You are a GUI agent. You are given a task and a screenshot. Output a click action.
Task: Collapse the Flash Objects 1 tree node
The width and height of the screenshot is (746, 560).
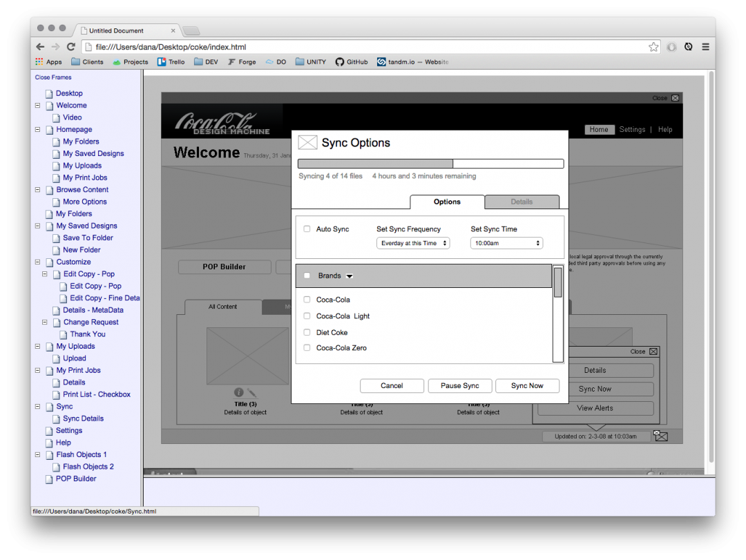pyautogui.click(x=37, y=455)
